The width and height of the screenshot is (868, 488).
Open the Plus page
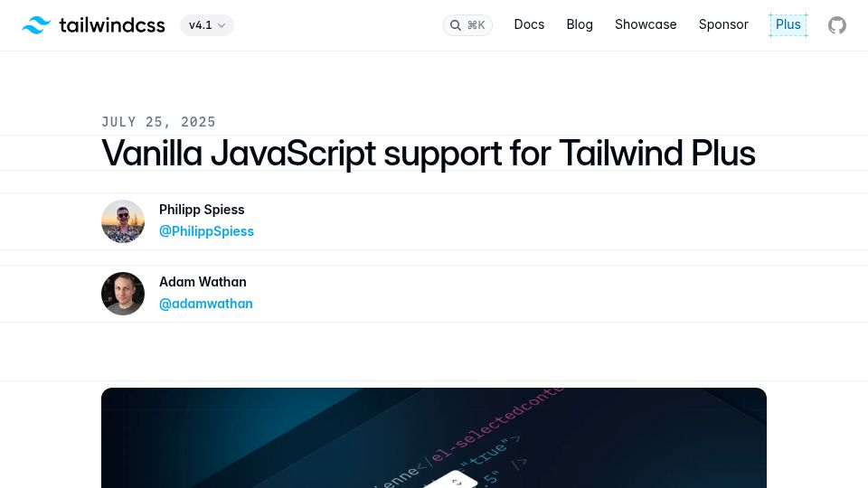[x=788, y=25]
